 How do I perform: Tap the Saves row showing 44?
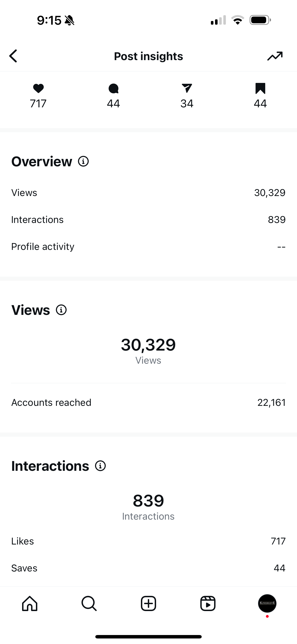coord(148,568)
